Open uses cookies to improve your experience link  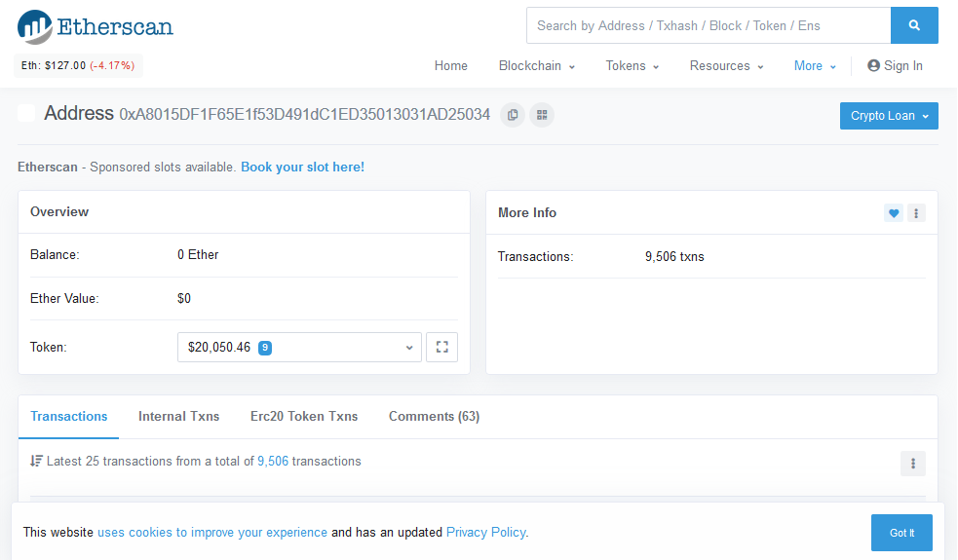coord(212,533)
